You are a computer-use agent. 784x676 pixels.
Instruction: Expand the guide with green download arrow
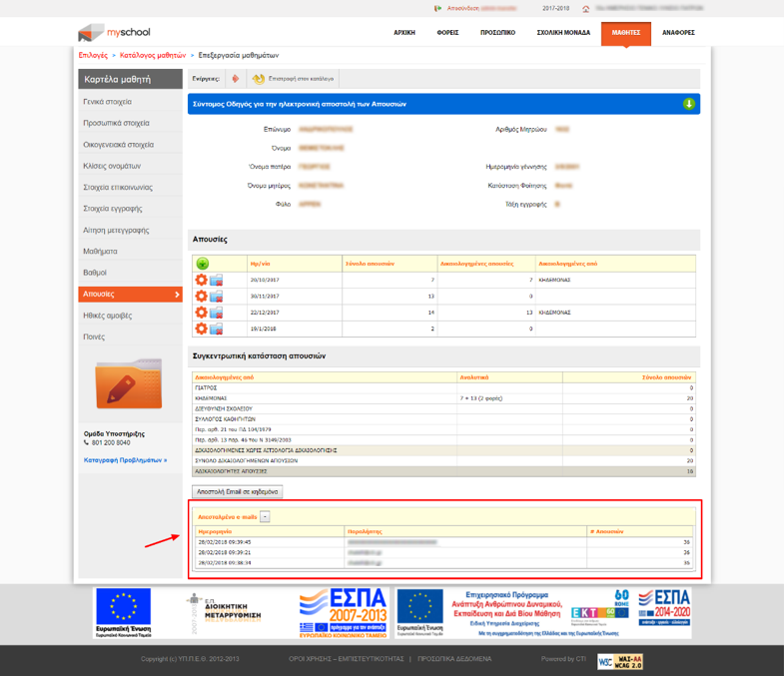tap(688, 104)
